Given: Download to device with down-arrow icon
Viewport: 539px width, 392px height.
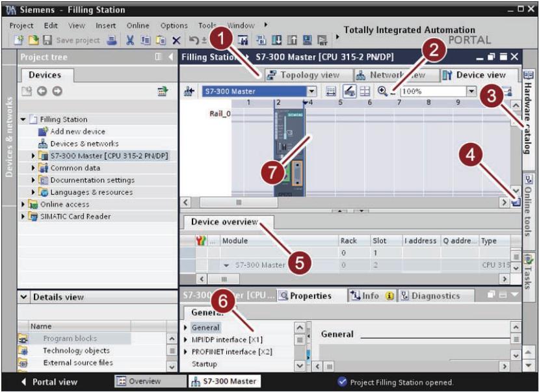Looking at the screenshot, I should click(276, 40).
